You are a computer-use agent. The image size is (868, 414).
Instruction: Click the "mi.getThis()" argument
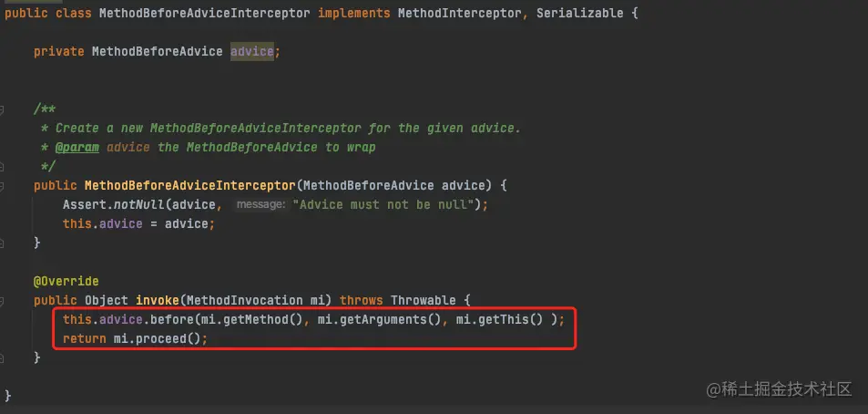499,320
